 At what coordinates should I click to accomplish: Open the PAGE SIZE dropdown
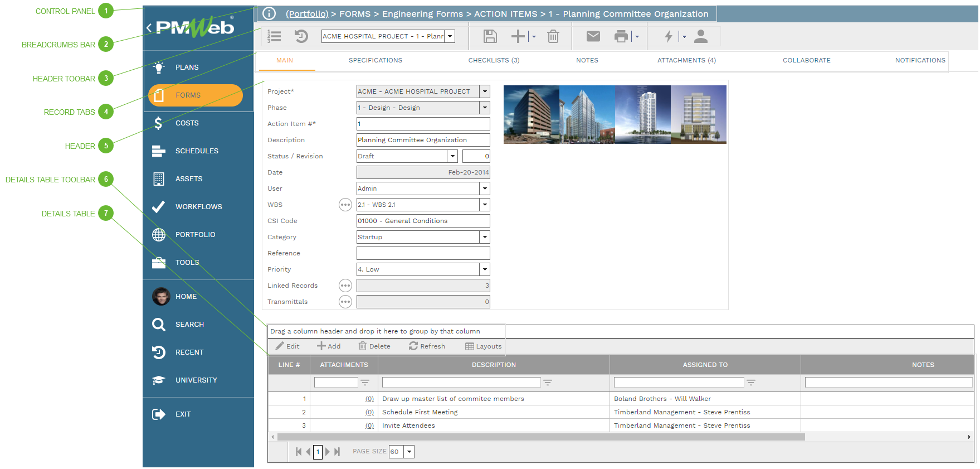coord(409,452)
